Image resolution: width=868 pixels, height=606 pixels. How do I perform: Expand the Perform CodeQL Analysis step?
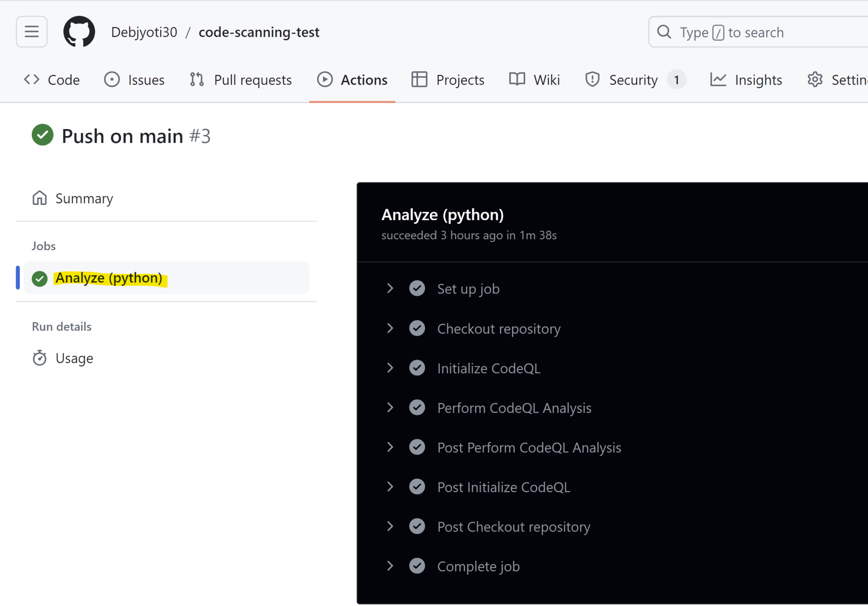click(x=390, y=407)
